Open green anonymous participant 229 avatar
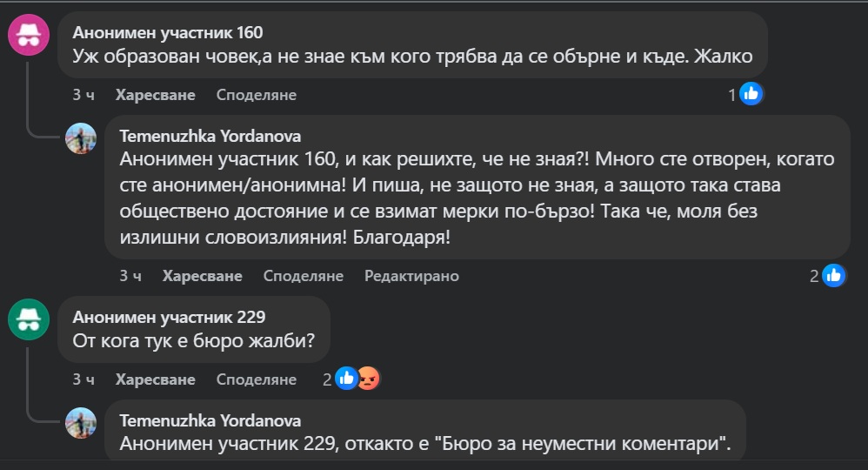The width and height of the screenshot is (868, 470). pyautogui.click(x=29, y=319)
